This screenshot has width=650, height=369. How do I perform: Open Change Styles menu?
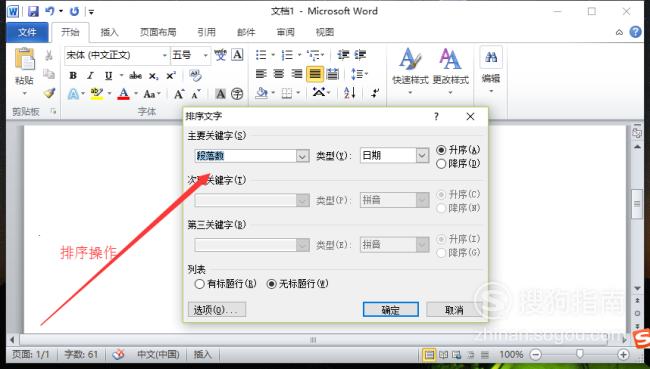click(451, 70)
